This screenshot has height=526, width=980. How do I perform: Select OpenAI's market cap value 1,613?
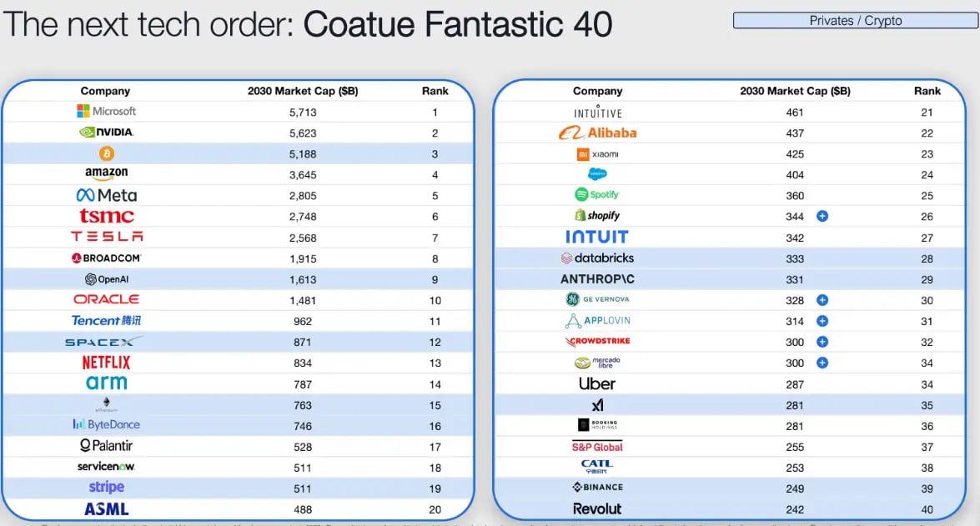tap(303, 280)
